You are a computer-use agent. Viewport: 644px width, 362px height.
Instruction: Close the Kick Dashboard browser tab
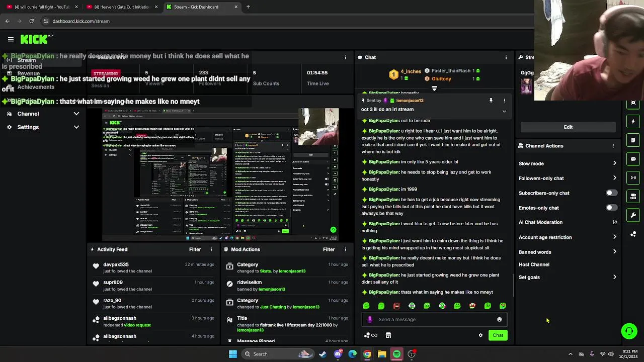tap(236, 7)
